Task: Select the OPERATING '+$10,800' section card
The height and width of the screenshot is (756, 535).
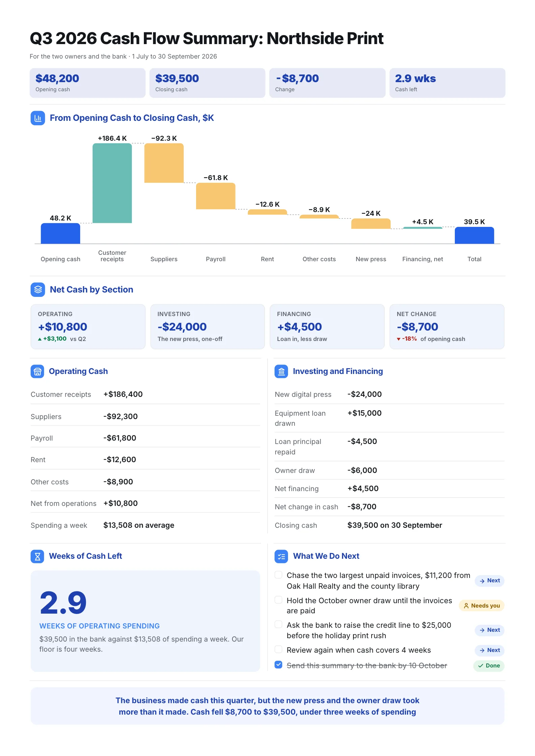Action: point(88,327)
